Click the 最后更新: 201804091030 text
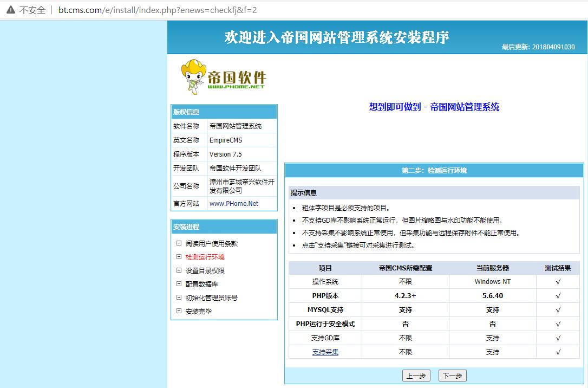Screen dimensions: 588x388 point(538,47)
